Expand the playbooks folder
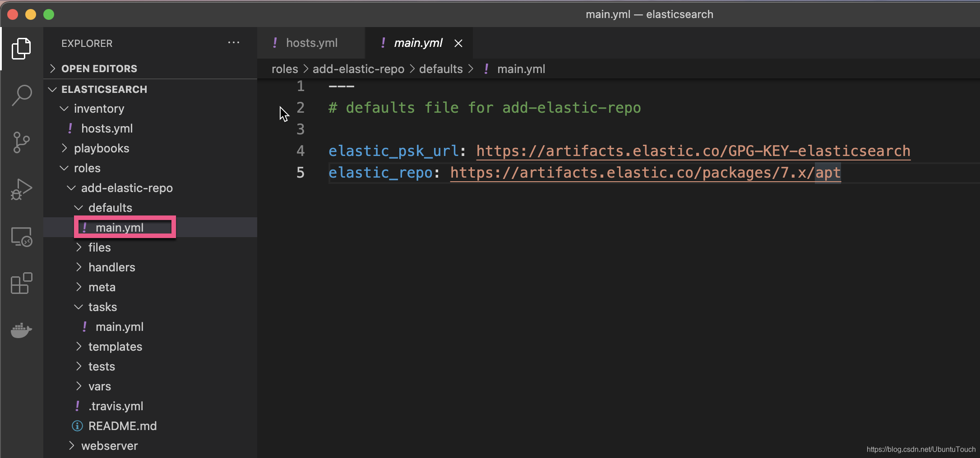 [150, 148]
